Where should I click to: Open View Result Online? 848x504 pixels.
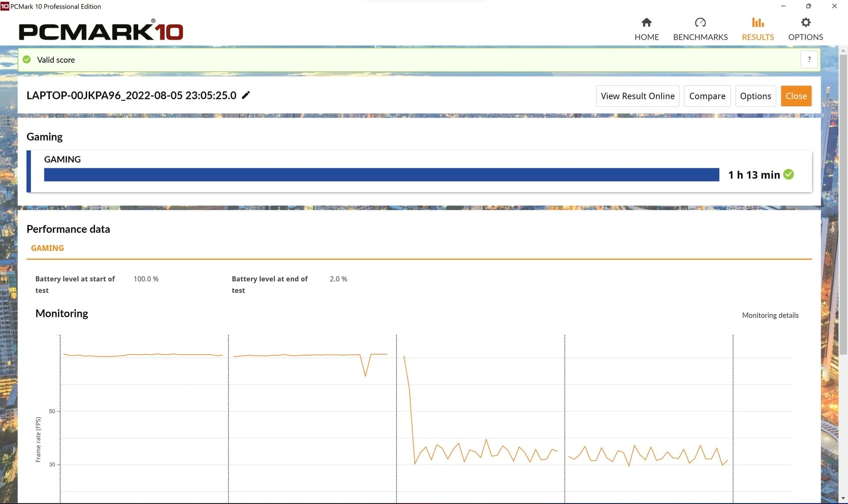click(x=637, y=96)
